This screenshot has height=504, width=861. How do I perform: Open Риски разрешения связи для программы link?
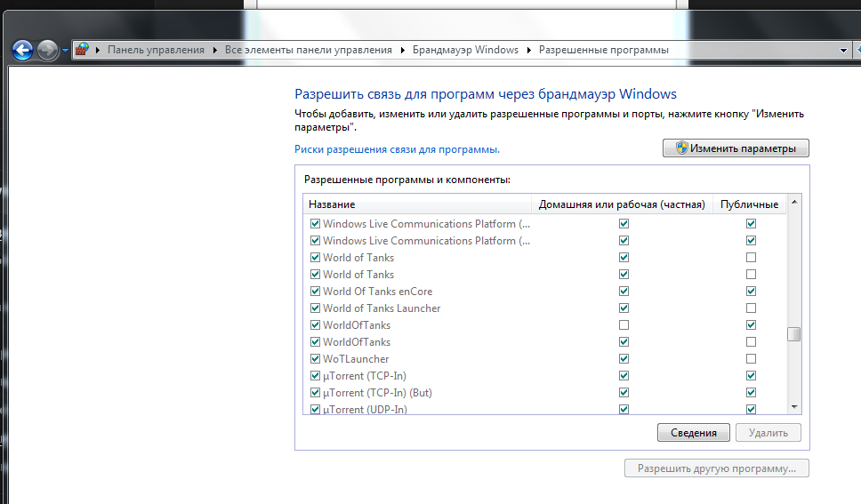pyautogui.click(x=397, y=149)
